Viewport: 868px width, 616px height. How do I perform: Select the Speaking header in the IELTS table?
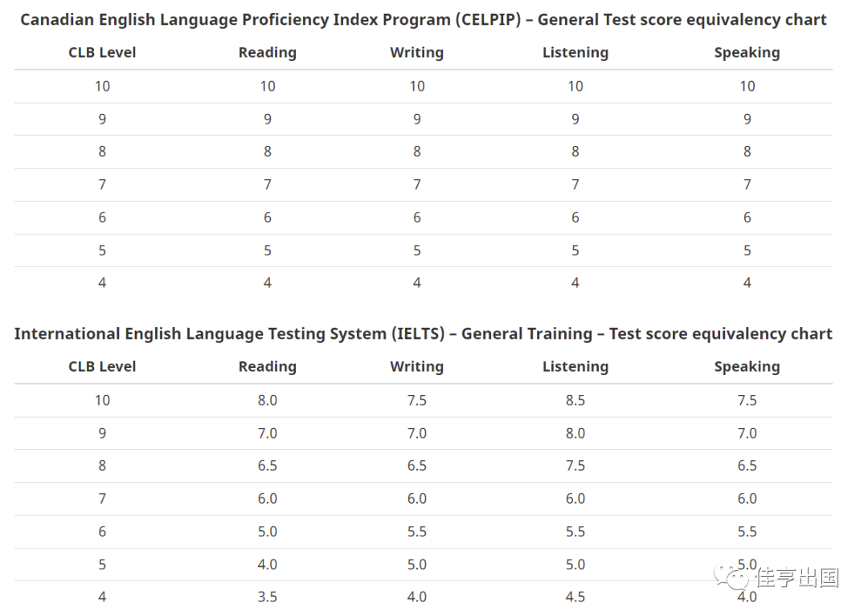(x=747, y=366)
